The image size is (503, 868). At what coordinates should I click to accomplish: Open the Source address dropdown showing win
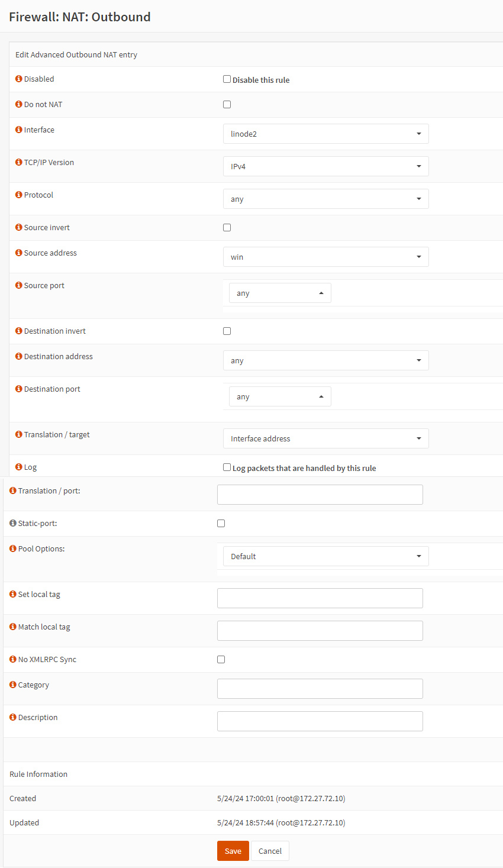[x=325, y=257]
